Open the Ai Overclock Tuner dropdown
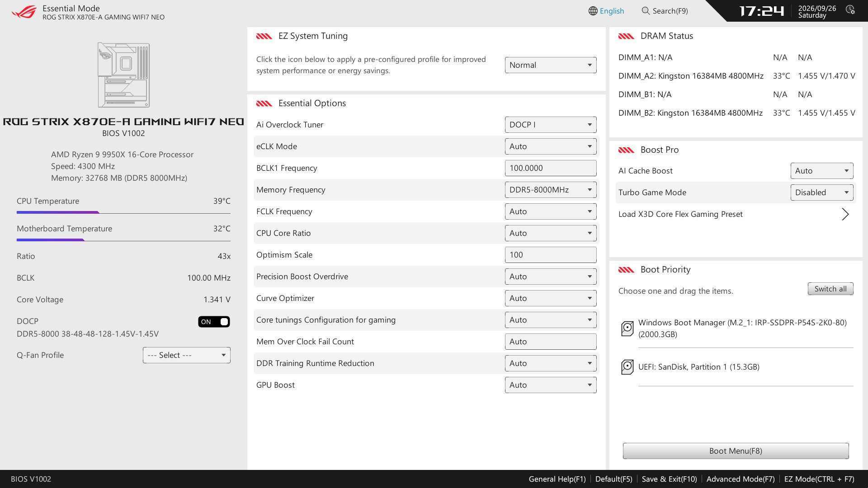 (551, 125)
